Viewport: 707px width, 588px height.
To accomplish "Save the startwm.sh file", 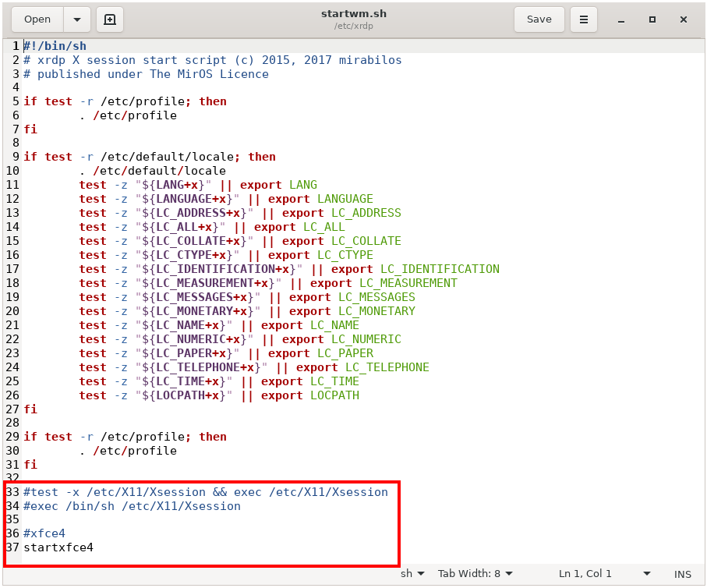I will coord(539,19).
